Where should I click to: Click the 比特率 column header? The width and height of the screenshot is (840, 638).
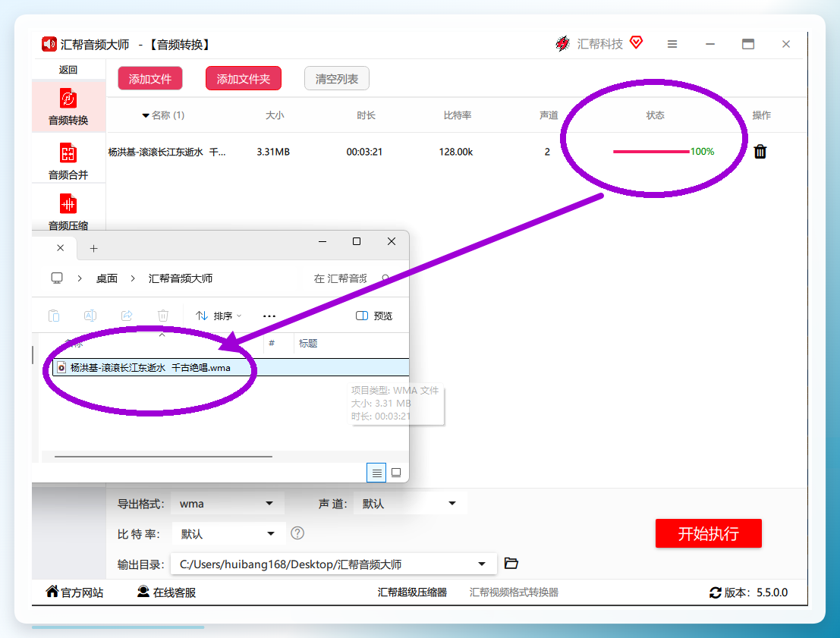[x=457, y=115]
